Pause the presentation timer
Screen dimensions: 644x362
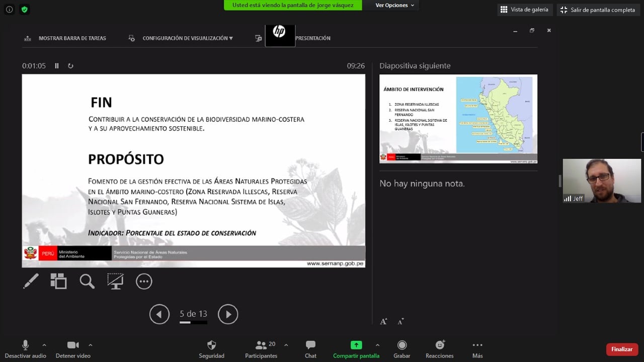57,66
